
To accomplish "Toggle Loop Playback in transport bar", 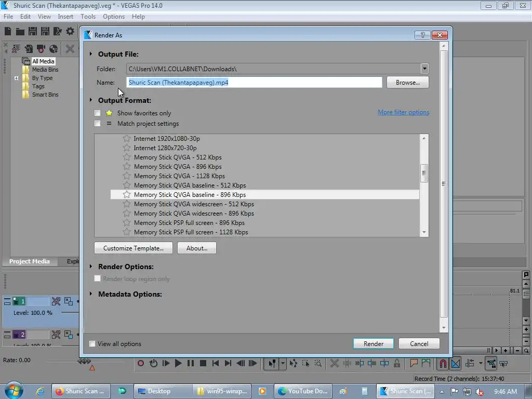I will (153, 363).
